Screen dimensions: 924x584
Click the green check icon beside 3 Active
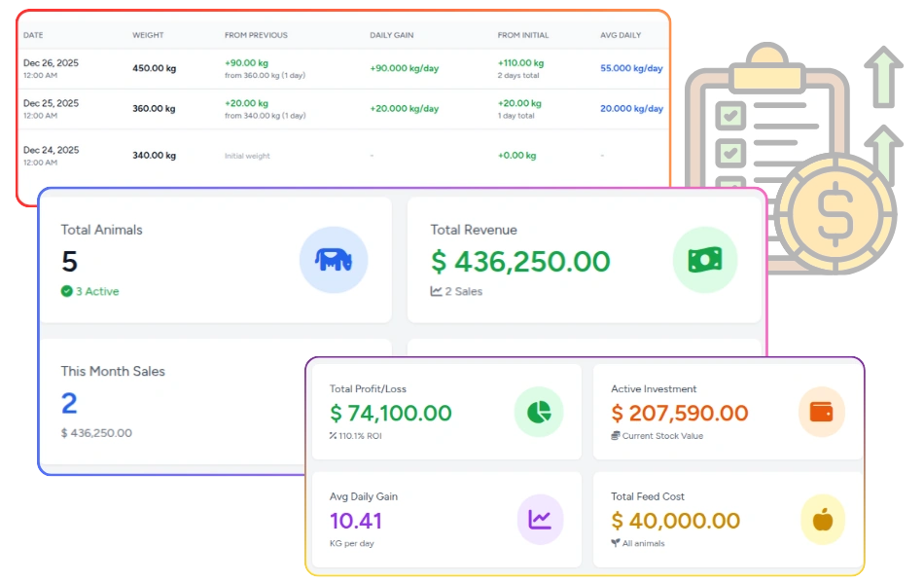click(66, 291)
